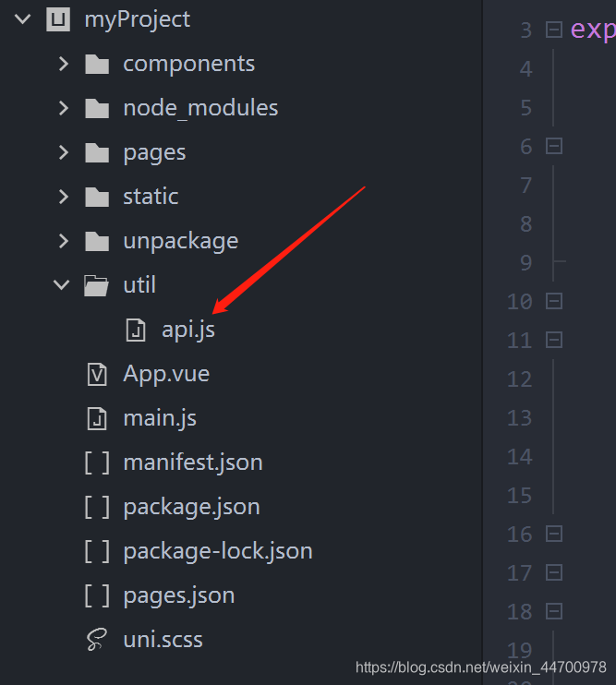
Task: Click the uni.scss Sass icon
Action: tap(97, 640)
